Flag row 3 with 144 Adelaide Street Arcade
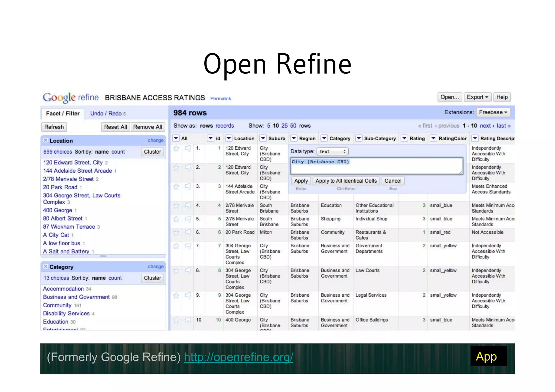This screenshot has height=392, width=555. [188, 186]
